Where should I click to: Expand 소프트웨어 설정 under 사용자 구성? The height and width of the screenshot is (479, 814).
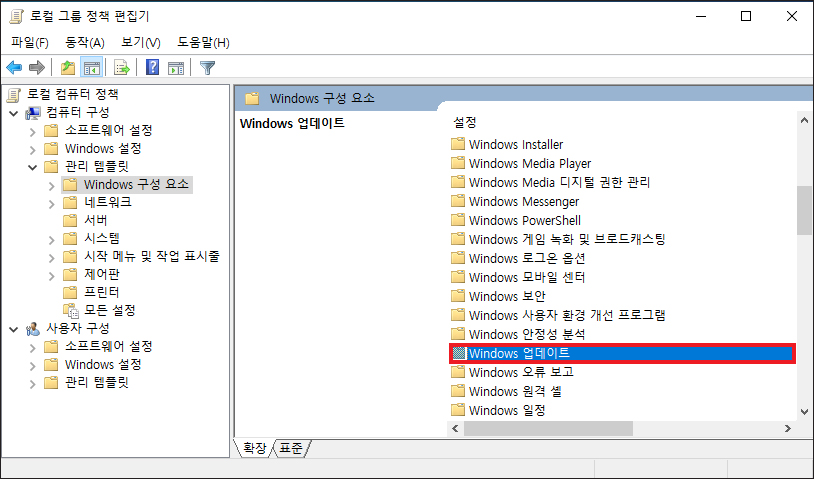[x=32, y=347]
